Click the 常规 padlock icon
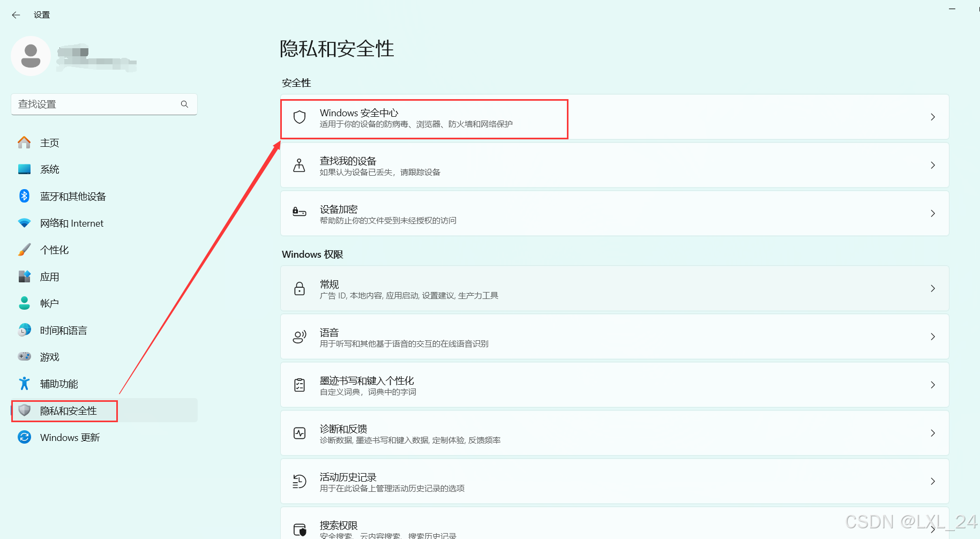The height and width of the screenshot is (539, 980). coord(300,289)
